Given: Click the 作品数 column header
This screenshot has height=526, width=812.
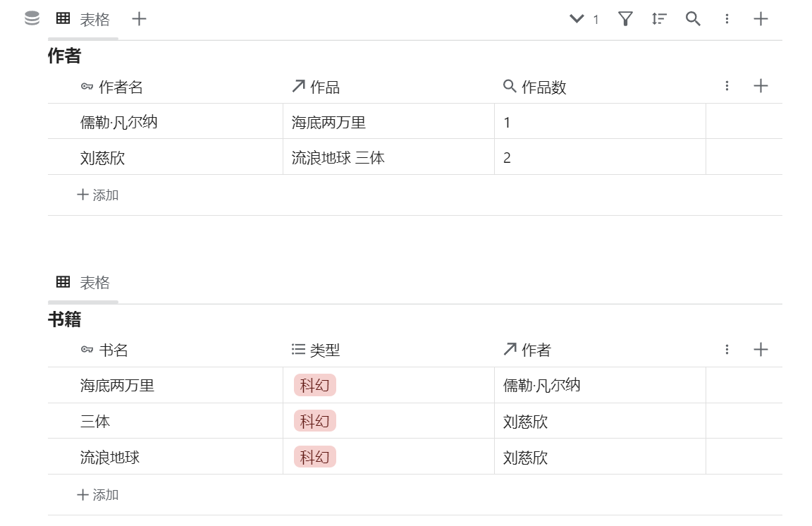Looking at the screenshot, I should pos(543,87).
